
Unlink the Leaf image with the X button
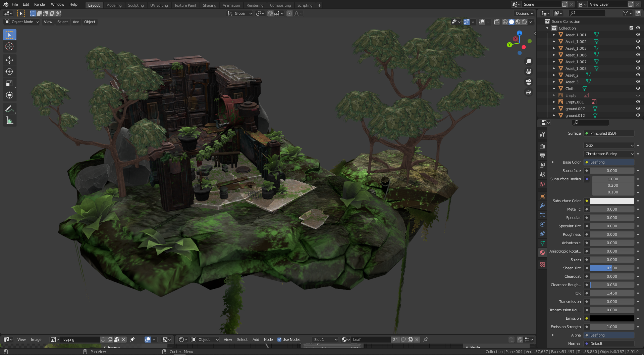tap(417, 340)
